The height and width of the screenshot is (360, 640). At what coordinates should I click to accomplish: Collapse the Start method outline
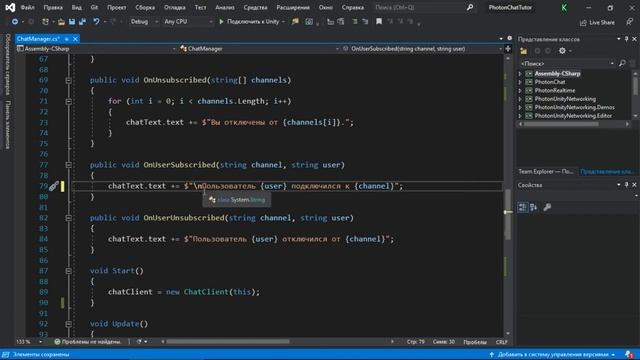[69, 271]
